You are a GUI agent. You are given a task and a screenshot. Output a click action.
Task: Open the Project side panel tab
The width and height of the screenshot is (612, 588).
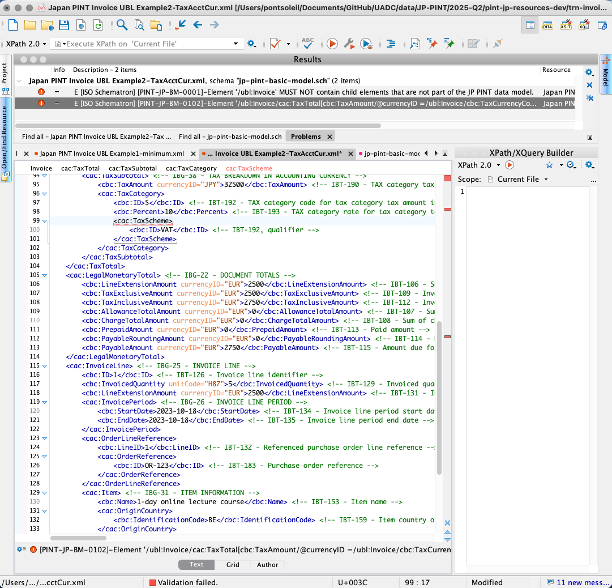click(x=5, y=73)
